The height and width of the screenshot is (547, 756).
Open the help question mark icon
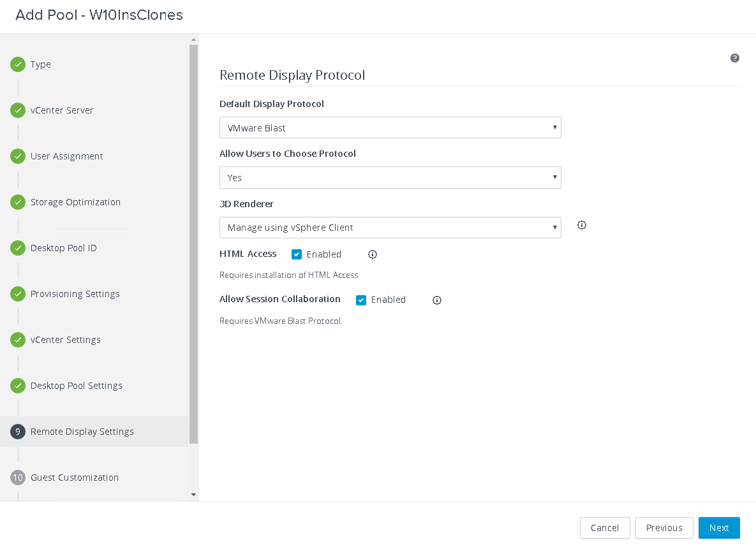click(x=735, y=58)
